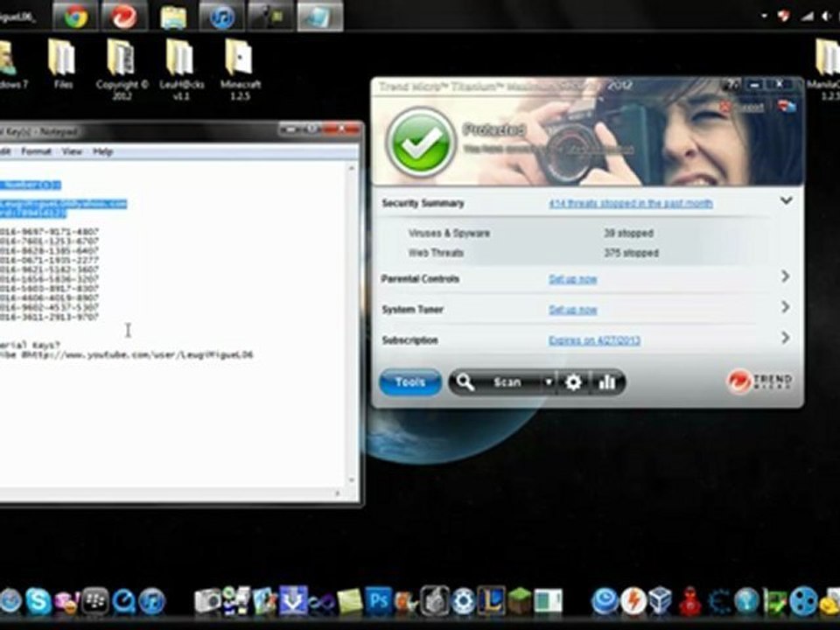Launch Yahoo Messenger from the dock
This screenshot has height=630, width=840.
pyautogui.click(x=66, y=602)
